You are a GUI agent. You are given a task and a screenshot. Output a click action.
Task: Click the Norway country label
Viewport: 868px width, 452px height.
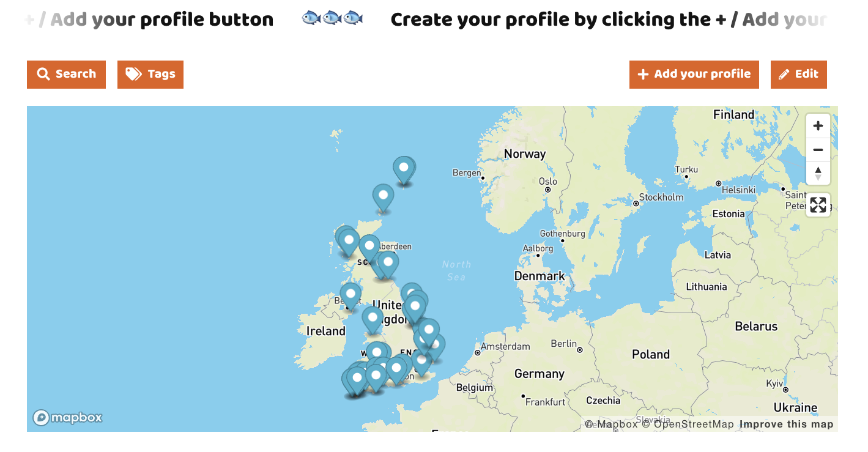[x=525, y=154]
